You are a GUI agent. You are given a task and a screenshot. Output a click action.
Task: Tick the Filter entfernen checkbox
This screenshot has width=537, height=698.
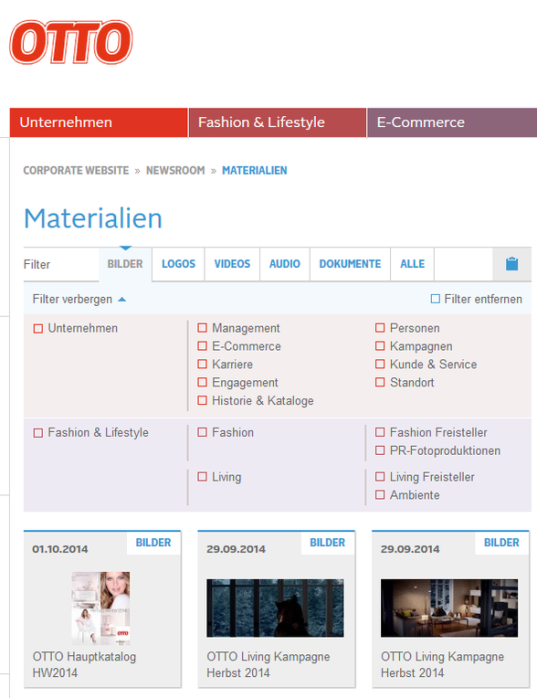point(435,299)
